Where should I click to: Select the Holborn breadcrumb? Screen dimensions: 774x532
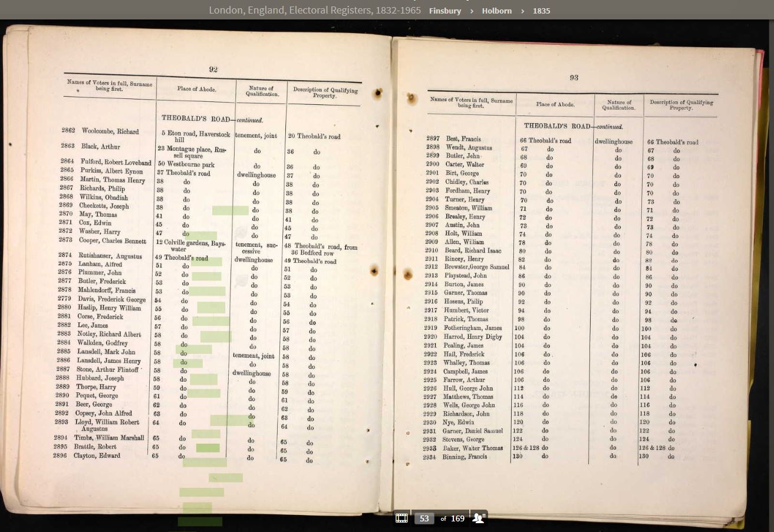point(496,11)
